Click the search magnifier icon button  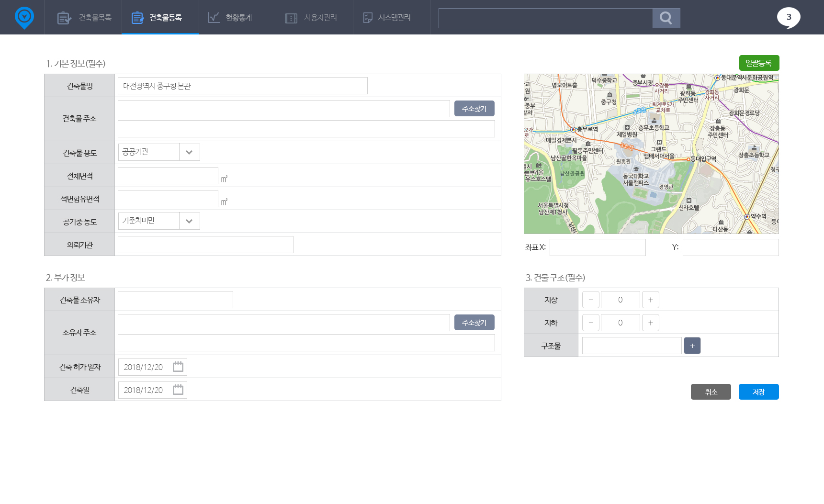666,18
